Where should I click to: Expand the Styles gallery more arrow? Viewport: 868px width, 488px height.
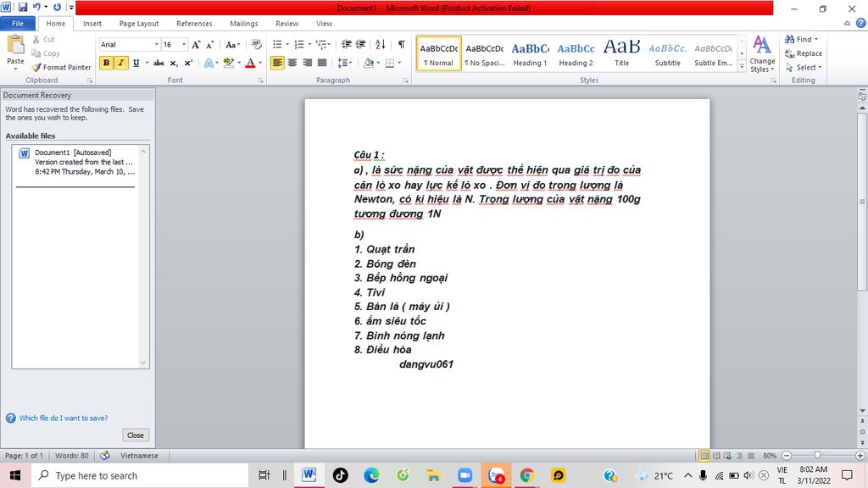click(x=742, y=66)
